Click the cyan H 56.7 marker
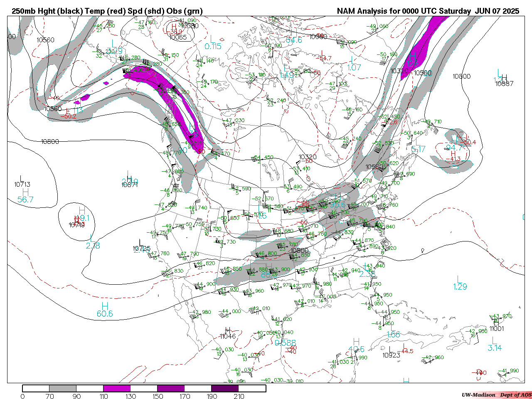The image size is (532, 399). [x=25, y=196]
